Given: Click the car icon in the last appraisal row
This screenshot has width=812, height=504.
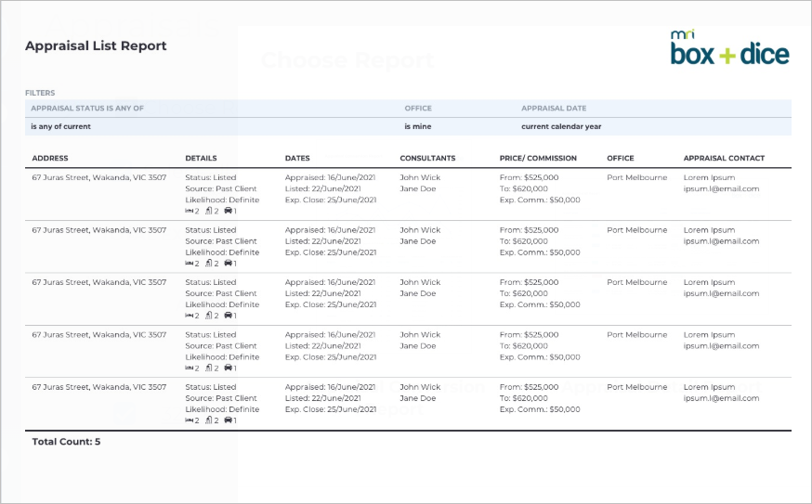Looking at the screenshot, I should (228, 420).
